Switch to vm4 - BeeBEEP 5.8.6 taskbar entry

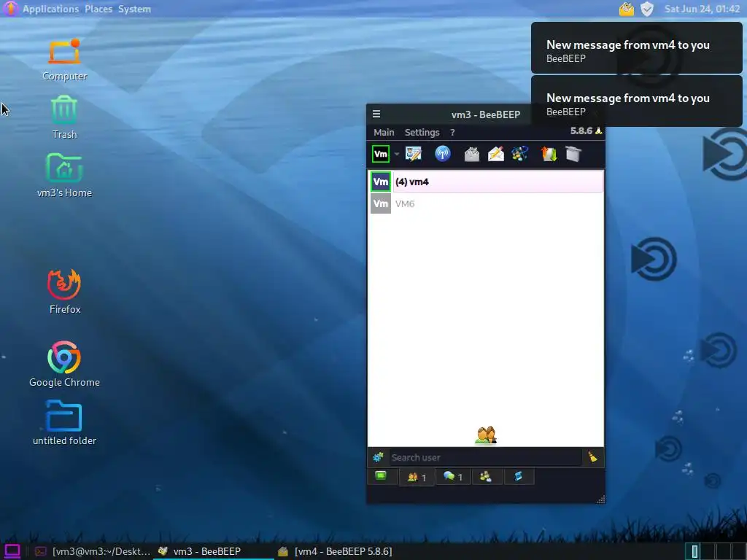(x=336, y=551)
